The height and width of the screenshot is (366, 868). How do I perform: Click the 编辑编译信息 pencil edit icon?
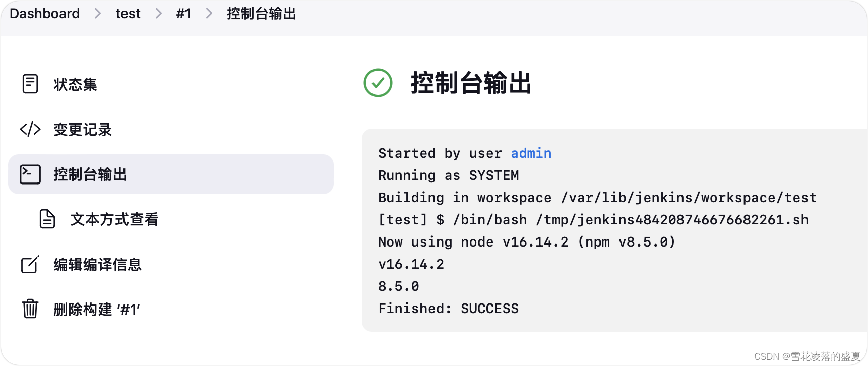(x=30, y=264)
